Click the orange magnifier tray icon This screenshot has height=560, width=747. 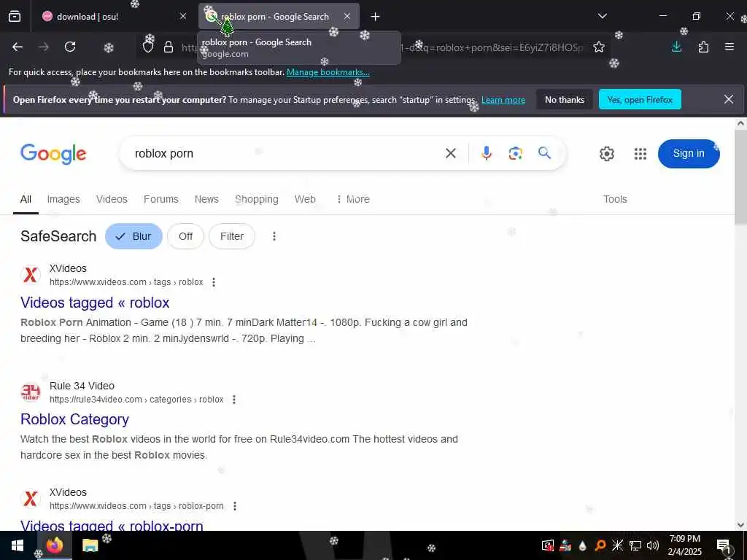tap(600, 545)
